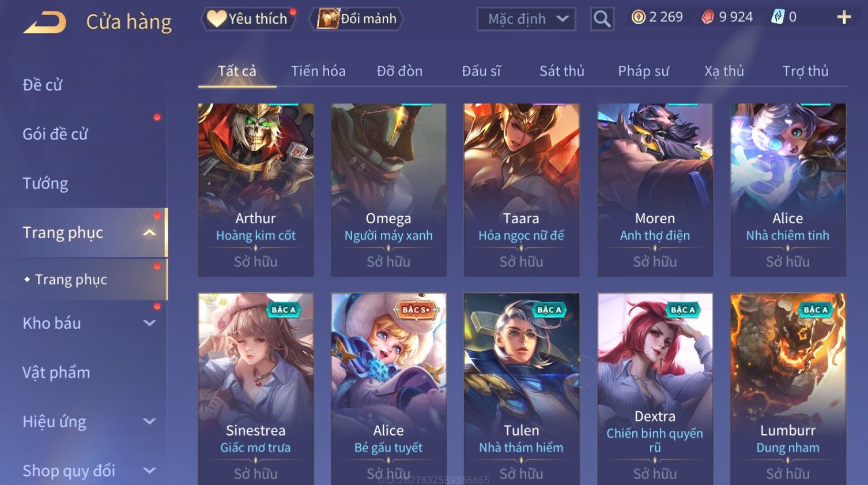
Task: Open the Mặc định sort dropdown
Action: click(526, 19)
